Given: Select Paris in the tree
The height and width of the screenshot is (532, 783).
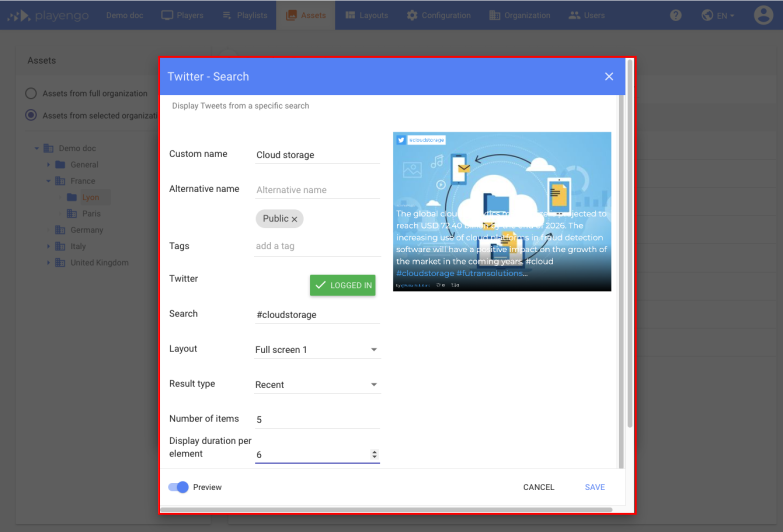Looking at the screenshot, I should [91, 214].
